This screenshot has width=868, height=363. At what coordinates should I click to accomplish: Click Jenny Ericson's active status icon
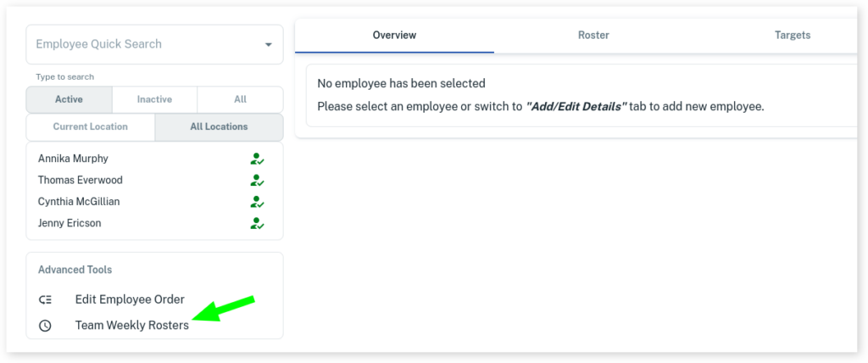pos(257,224)
